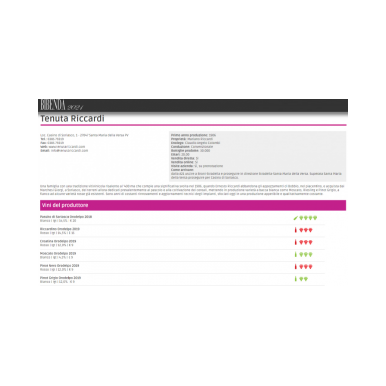Open the first wine in the producer list

click(x=66, y=217)
